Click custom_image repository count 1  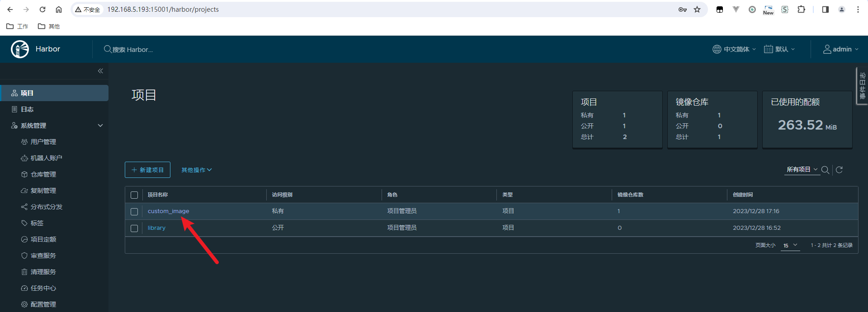point(618,211)
